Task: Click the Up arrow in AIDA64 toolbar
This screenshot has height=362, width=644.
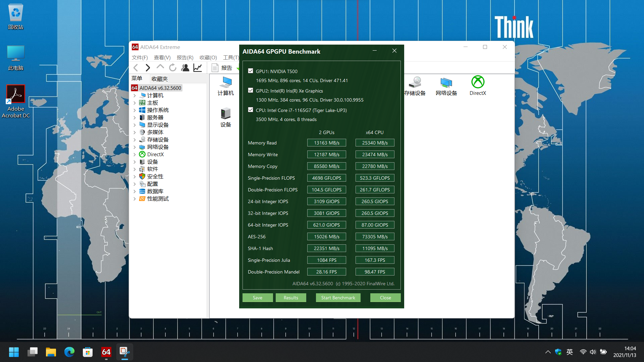Action: [x=160, y=67]
